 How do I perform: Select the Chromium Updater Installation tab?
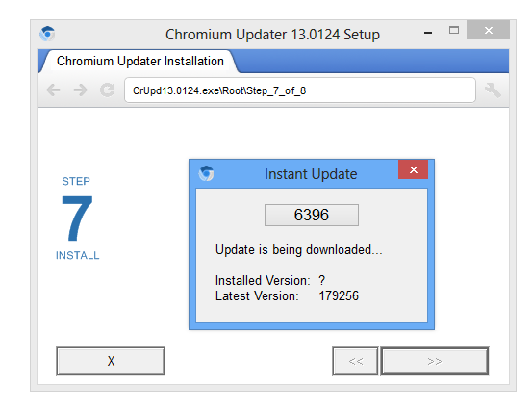pyautogui.click(x=140, y=62)
